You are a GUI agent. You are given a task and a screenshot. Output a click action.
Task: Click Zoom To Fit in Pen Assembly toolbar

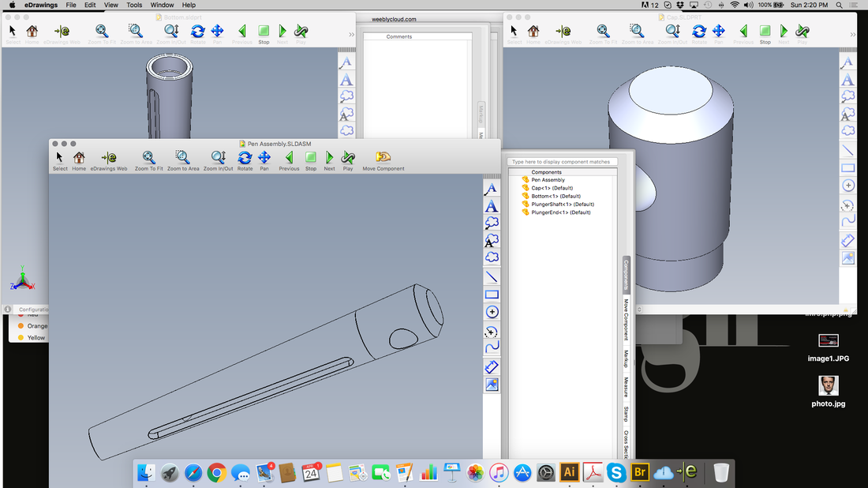tap(148, 160)
